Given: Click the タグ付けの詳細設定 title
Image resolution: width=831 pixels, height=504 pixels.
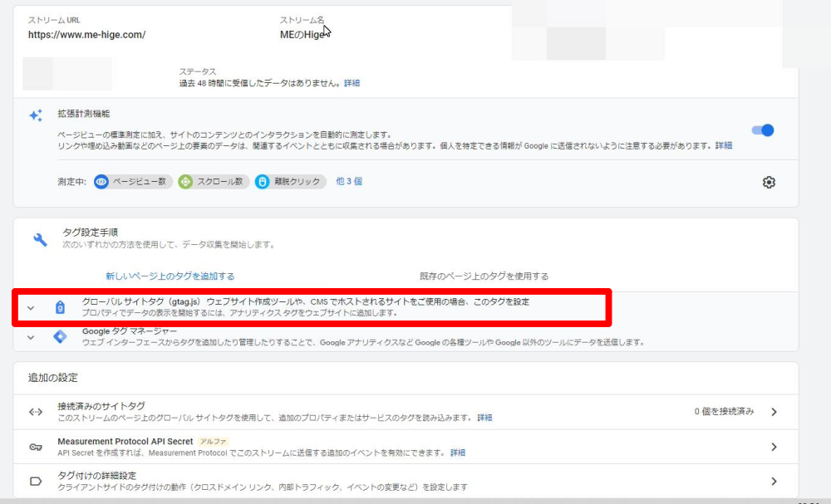Looking at the screenshot, I should [x=97, y=476].
